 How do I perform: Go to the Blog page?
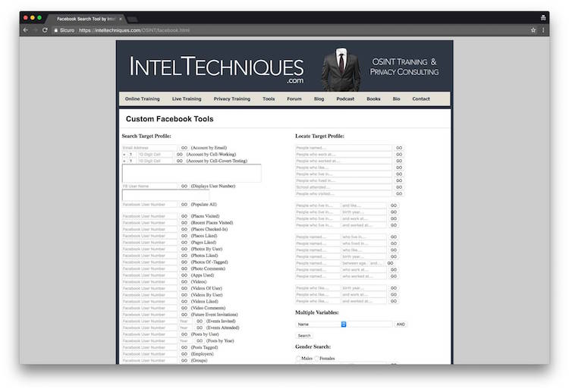tap(319, 99)
